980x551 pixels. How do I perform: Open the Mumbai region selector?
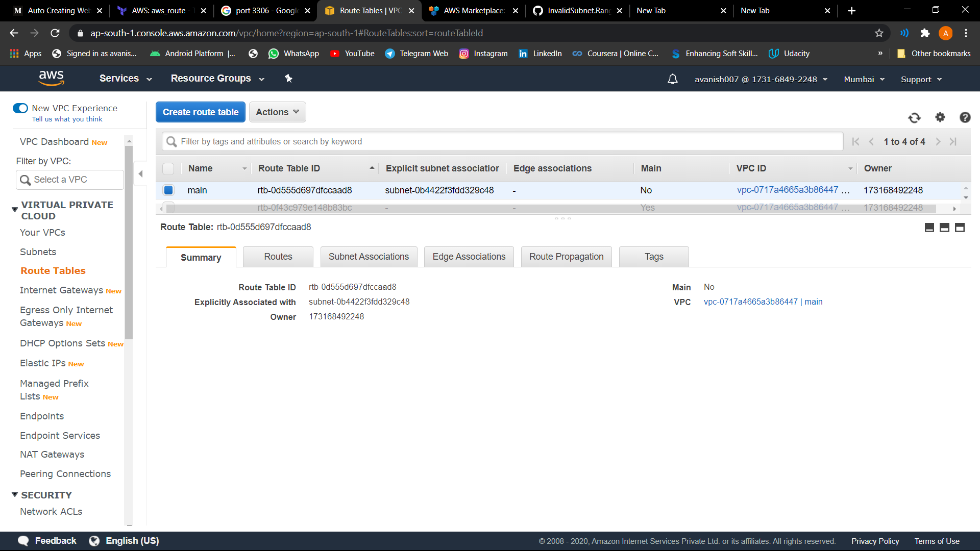point(864,79)
